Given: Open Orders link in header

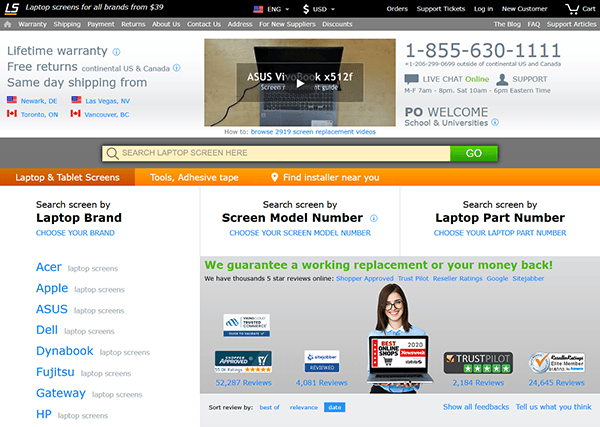Looking at the screenshot, I should (397, 9).
